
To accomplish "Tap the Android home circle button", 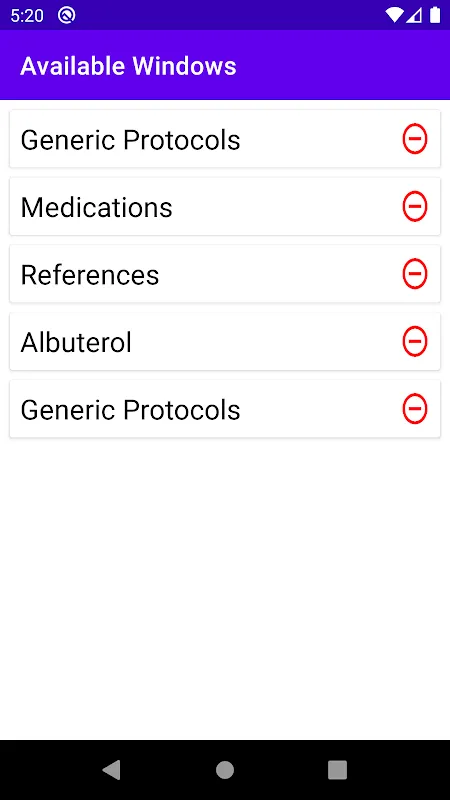I will [x=224, y=769].
